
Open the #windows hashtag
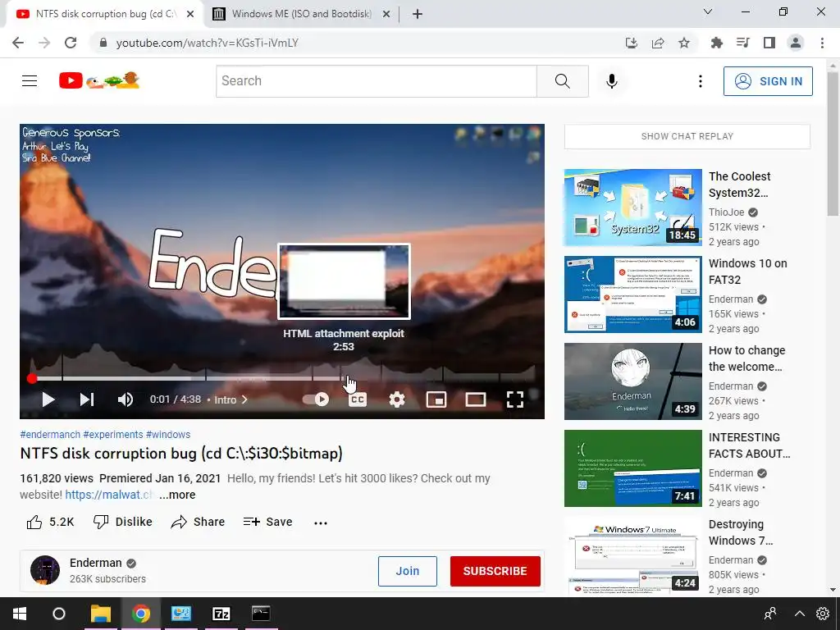(167, 435)
